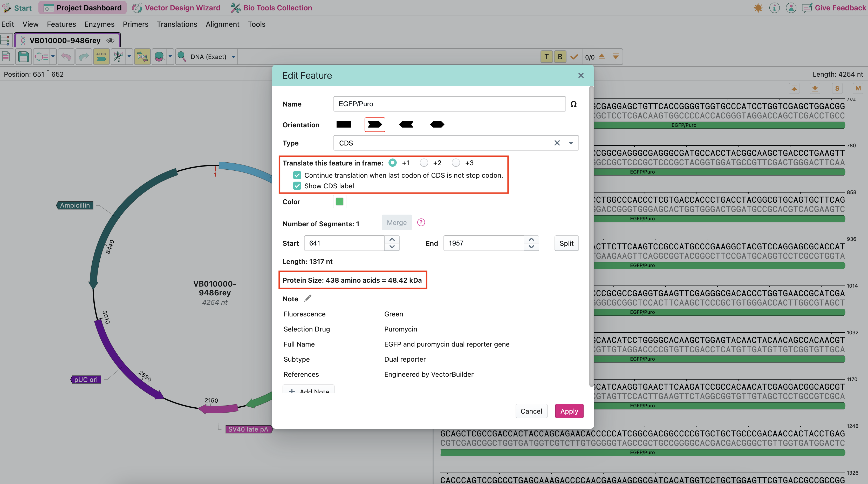The width and height of the screenshot is (868, 484).
Task: Edit note using the pencil icon
Action: click(308, 299)
